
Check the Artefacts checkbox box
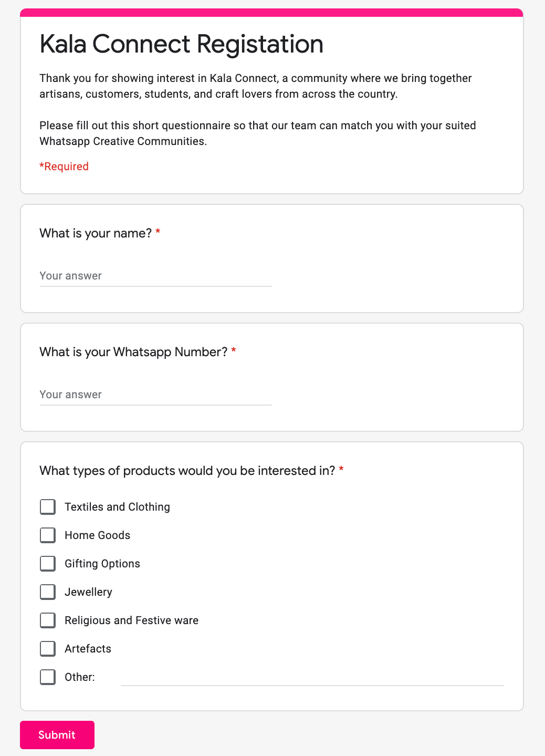coord(48,649)
